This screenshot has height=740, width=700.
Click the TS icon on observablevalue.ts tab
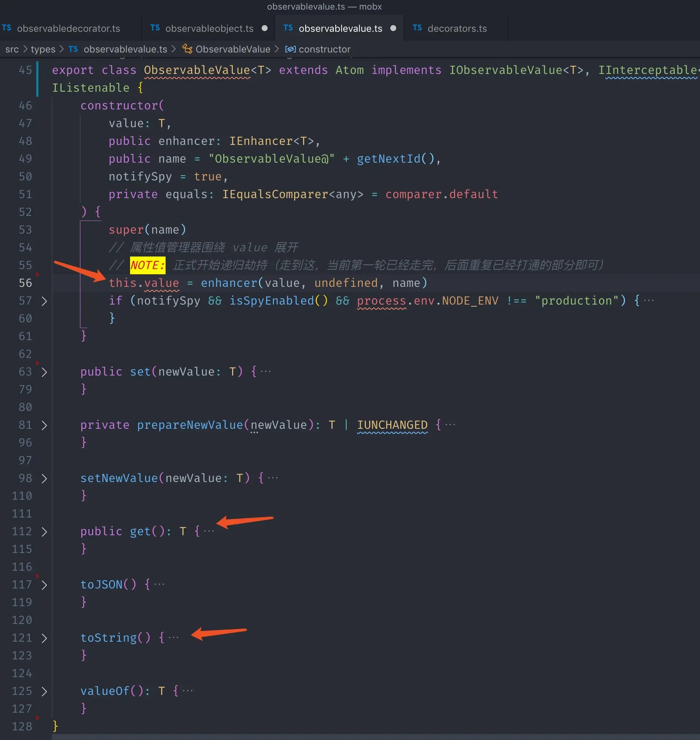click(x=288, y=28)
